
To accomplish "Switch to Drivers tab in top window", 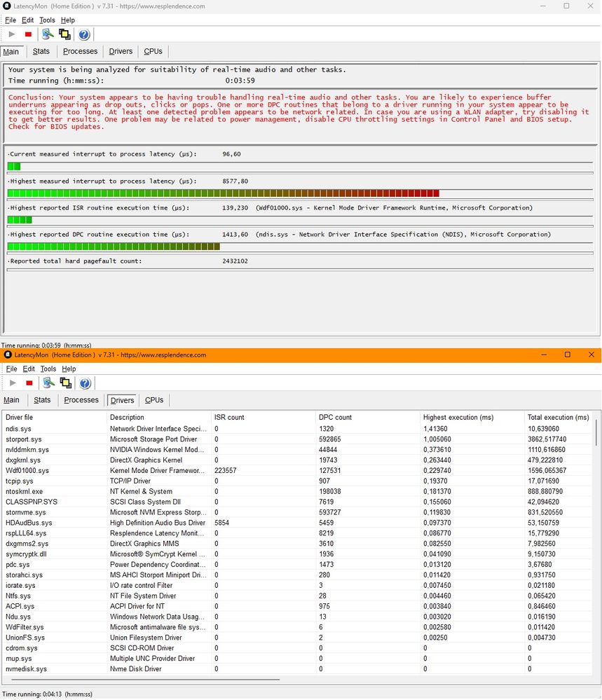I will (121, 51).
